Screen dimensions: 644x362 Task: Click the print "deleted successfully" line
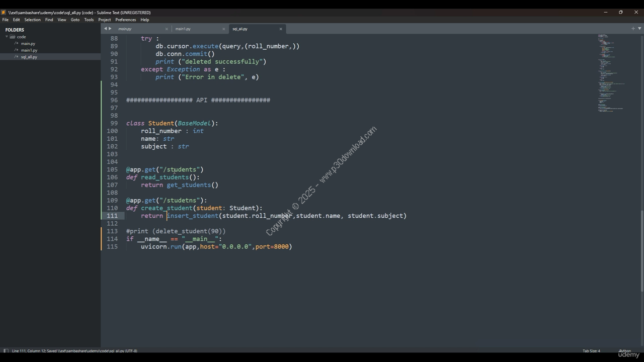coord(211,62)
